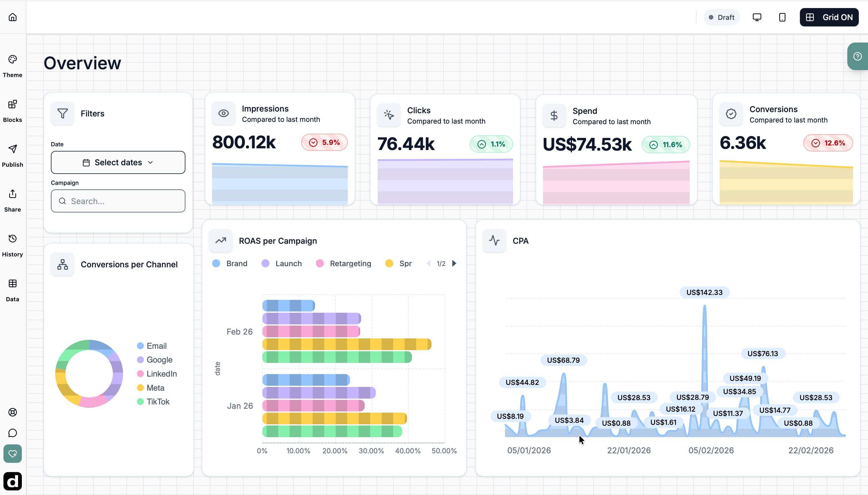This screenshot has width=868, height=495.
Task: Click the black d logo icon
Action: point(13,481)
